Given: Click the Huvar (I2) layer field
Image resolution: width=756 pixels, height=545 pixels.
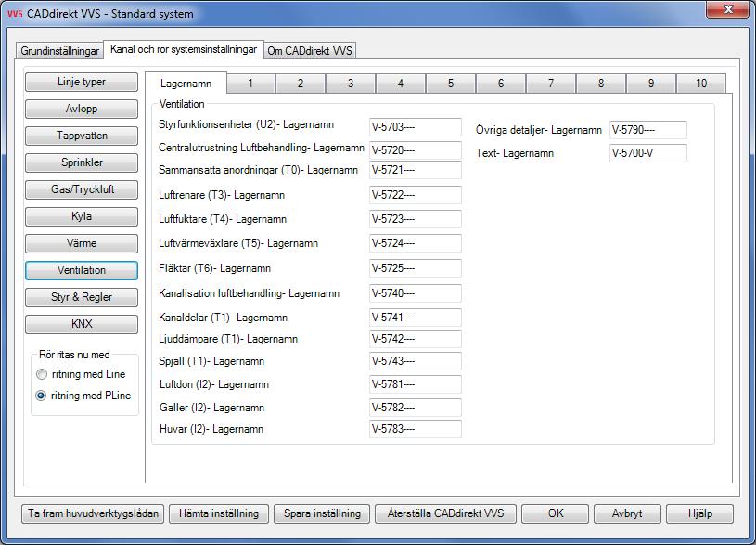Looking at the screenshot, I should coord(416,429).
